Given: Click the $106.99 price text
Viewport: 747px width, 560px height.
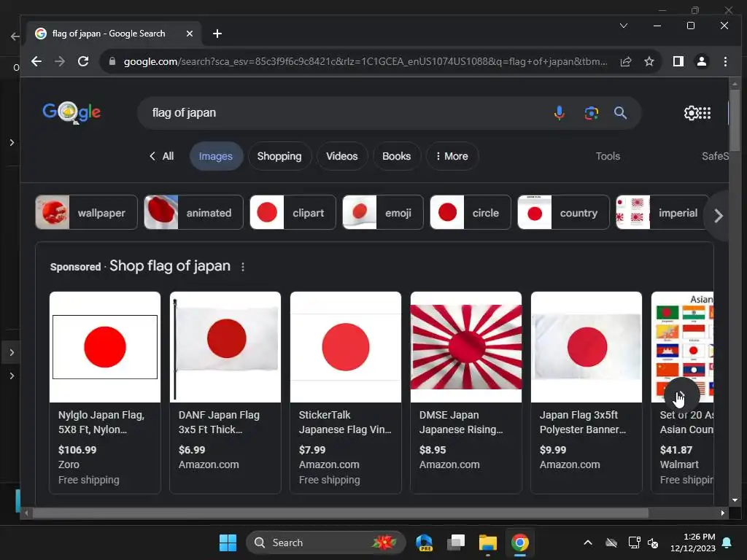Looking at the screenshot, I should [x=77, y=450].
